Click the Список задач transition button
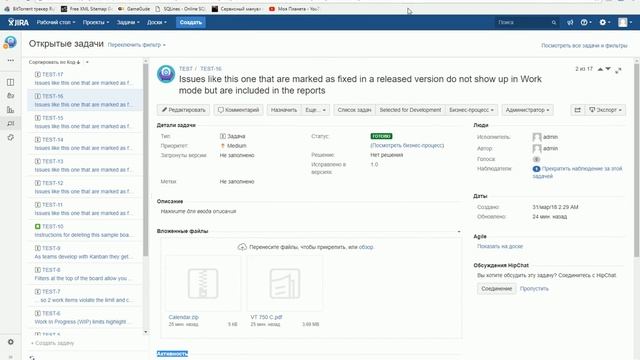640x360 pixels. 354,110
